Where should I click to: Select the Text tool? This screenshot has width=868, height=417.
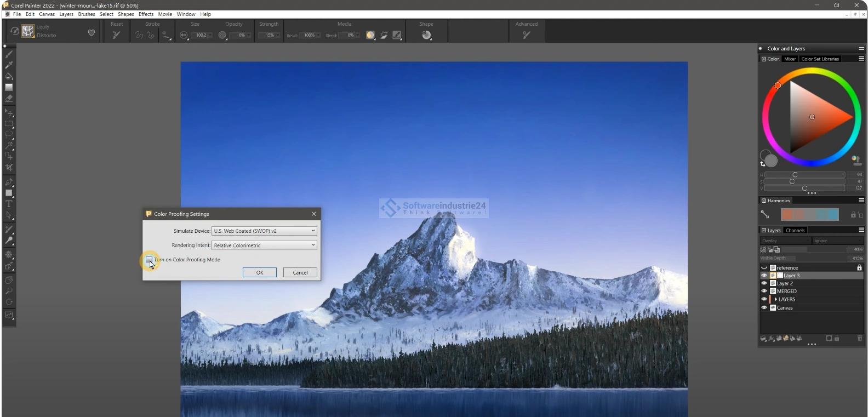click(x=9, y=204)
